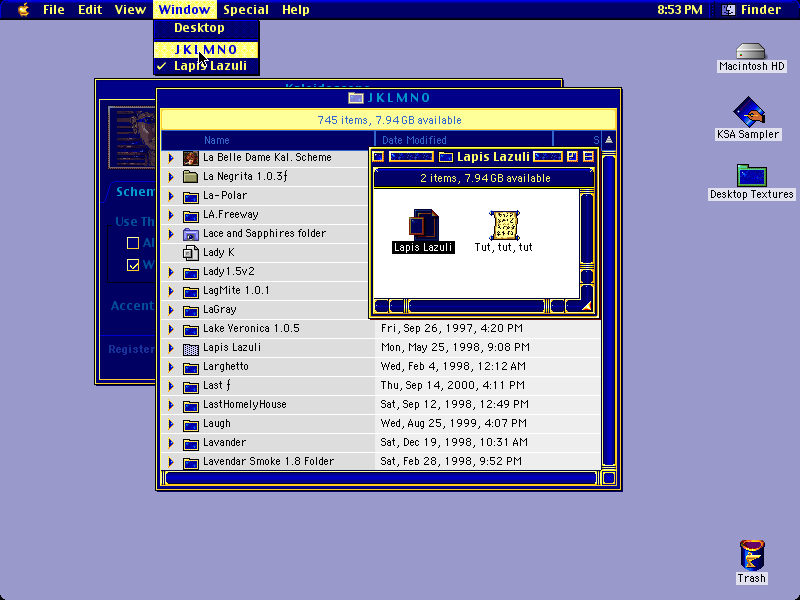Click the Lavander folder icon

[190, 443]
